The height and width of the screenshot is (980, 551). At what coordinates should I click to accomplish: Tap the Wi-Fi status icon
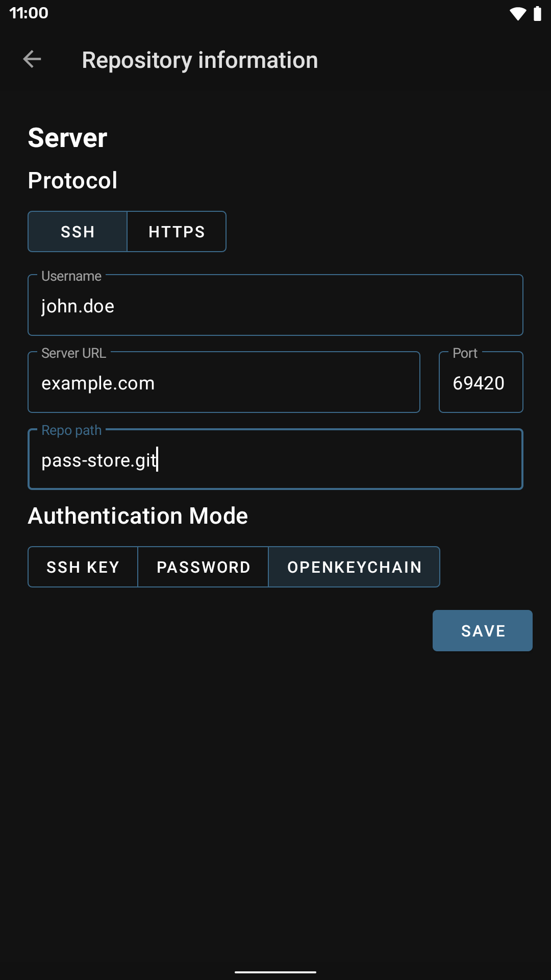click(517, 14)
